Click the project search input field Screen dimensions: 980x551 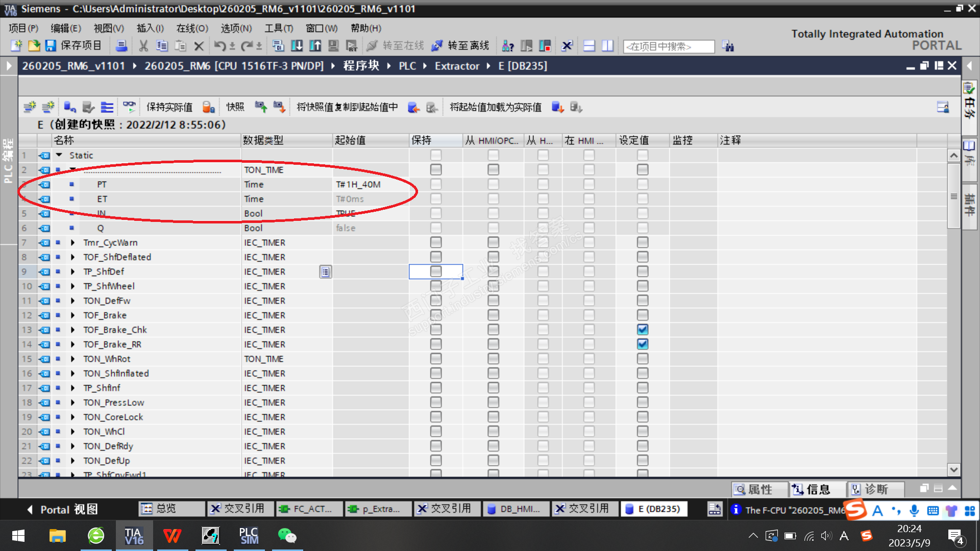[x=669, y=46]
